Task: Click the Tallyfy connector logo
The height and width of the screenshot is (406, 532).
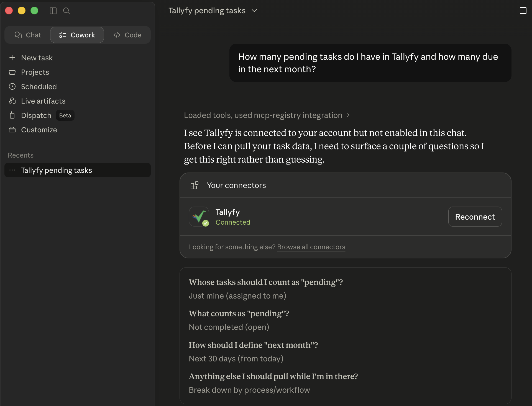Action: pos(199,217)
